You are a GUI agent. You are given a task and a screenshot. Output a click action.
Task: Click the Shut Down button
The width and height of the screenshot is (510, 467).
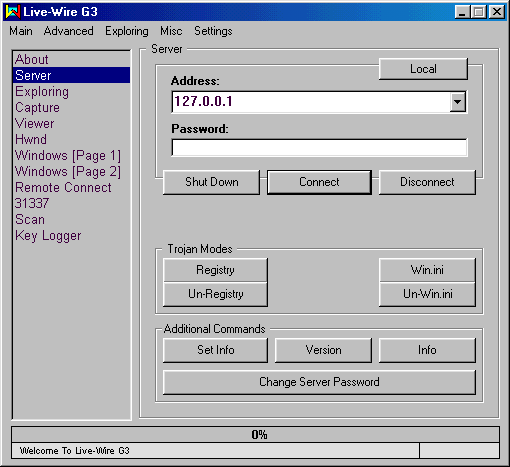tap(211, 182)
